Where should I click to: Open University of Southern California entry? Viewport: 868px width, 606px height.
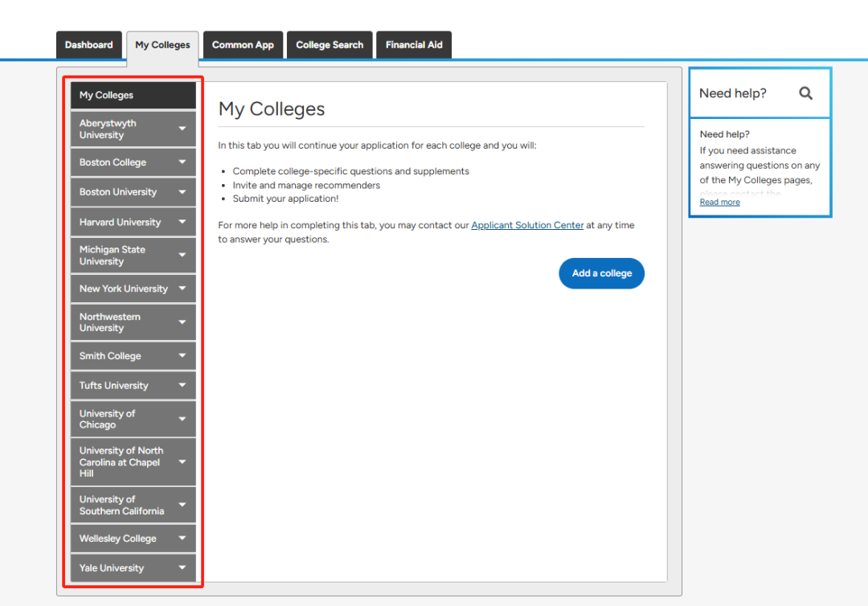(x=121, y=505)
